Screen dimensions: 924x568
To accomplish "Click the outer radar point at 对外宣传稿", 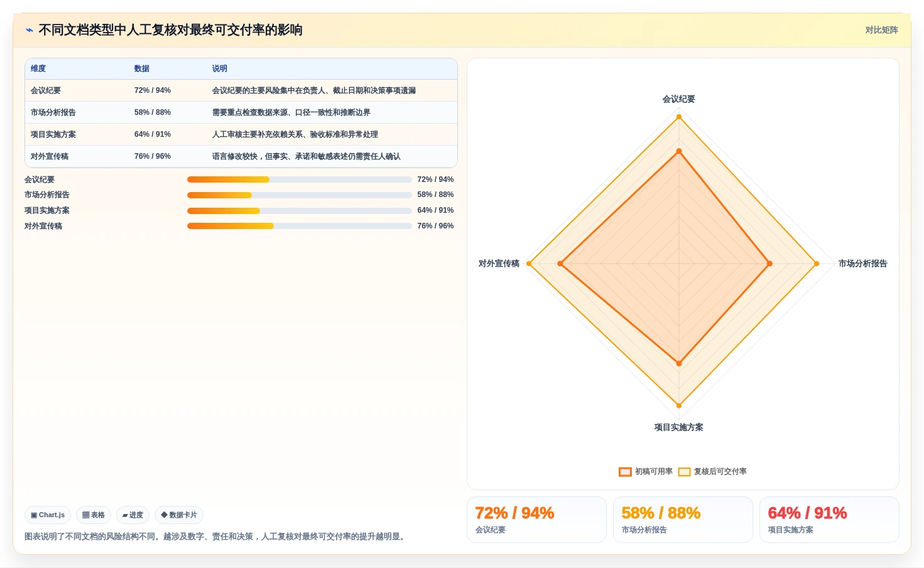I will (529, 264).
